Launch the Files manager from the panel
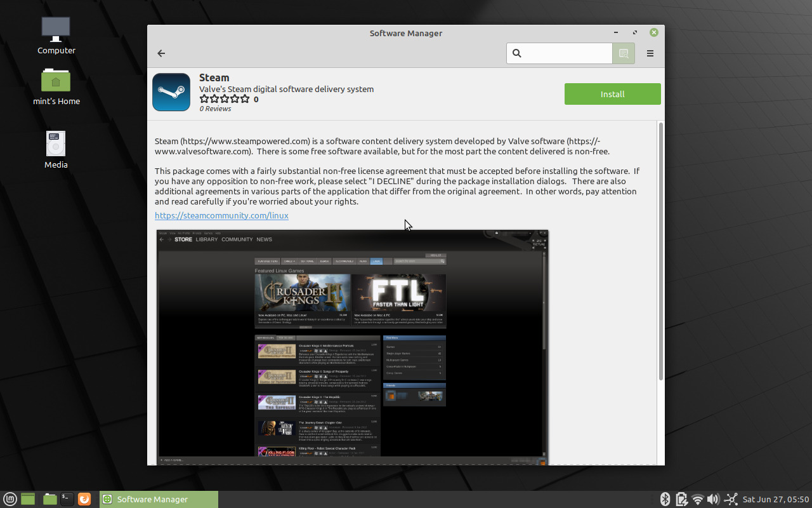812x508 pixels. click(50, 499)
